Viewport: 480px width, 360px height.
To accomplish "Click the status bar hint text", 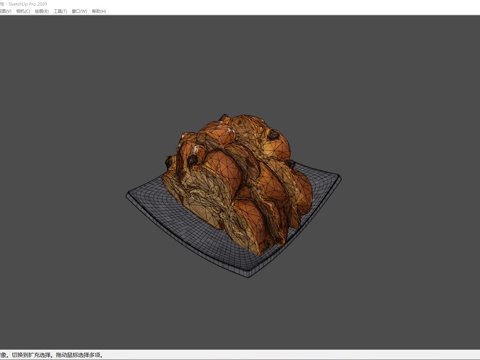I will tap(52, 355).
